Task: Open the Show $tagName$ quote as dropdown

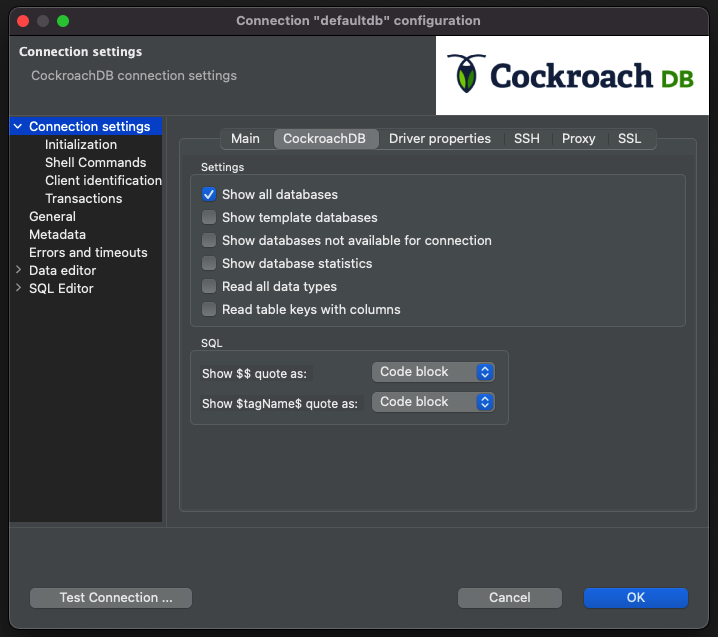Action: click(433, 402)
